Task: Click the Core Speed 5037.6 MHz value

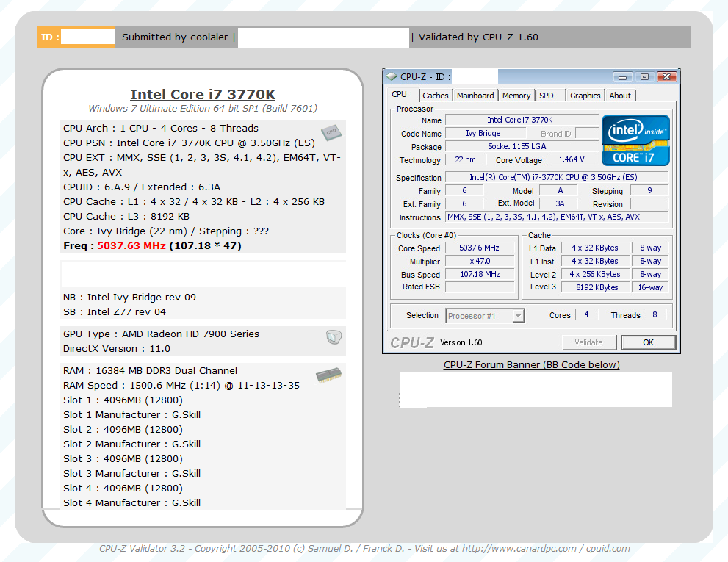Action: [x=480, y=248]
